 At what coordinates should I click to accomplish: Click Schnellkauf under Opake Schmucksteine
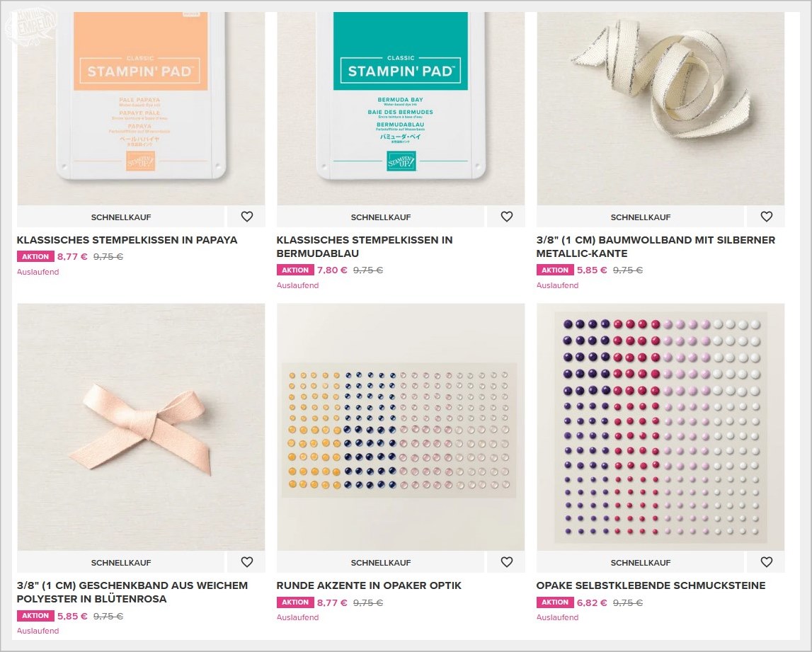click(641, 562)
